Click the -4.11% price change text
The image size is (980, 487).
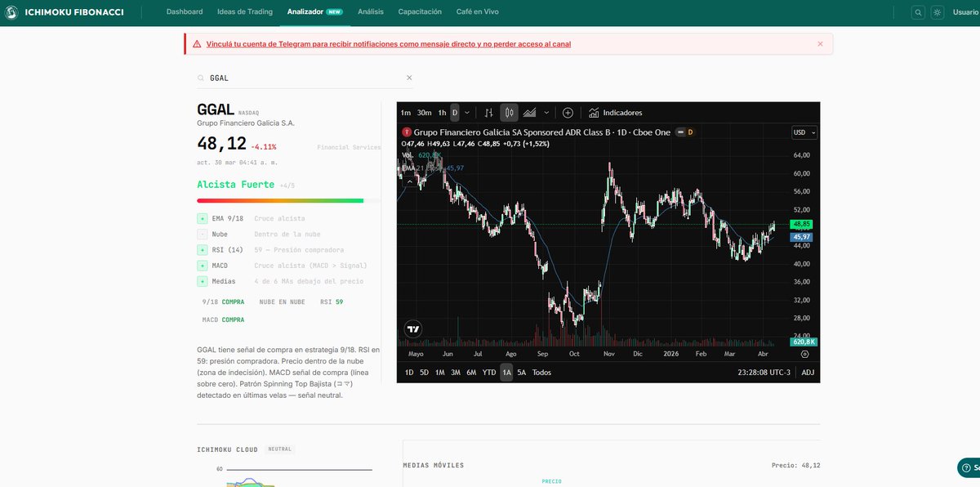pyautogui.click(x=264, y=147)
